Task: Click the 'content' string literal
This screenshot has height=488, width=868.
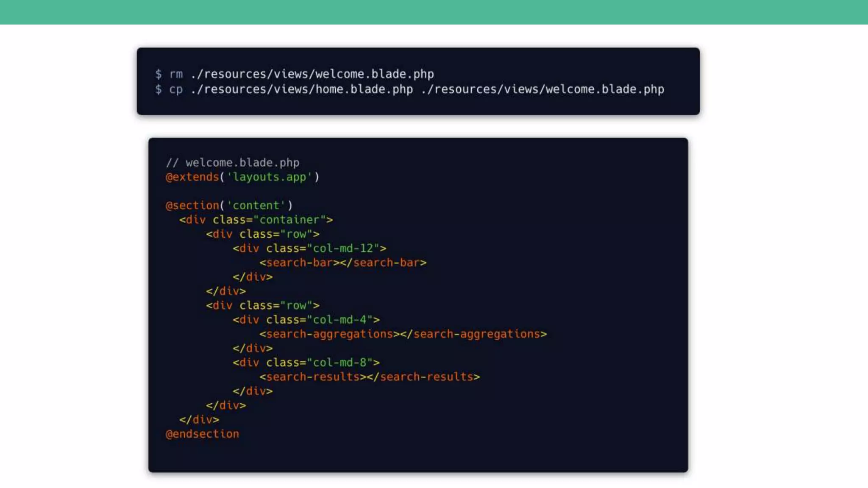Action: (x=256, y=205)
